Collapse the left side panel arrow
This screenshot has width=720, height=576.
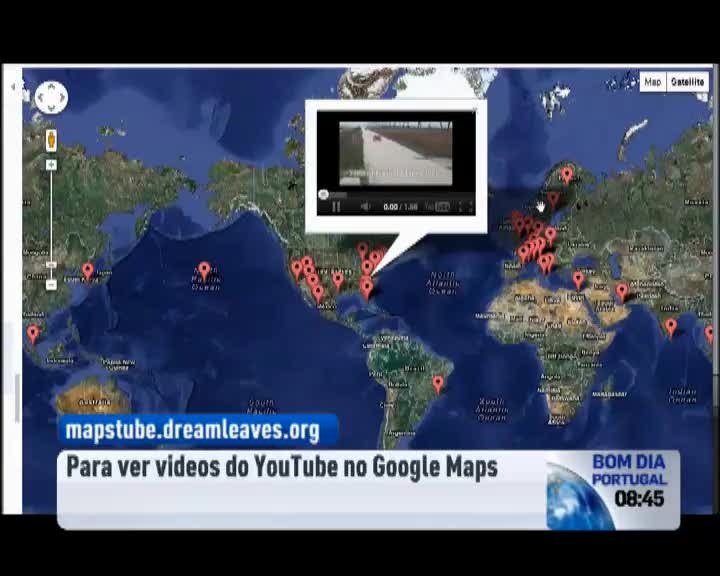coord(13,87)
